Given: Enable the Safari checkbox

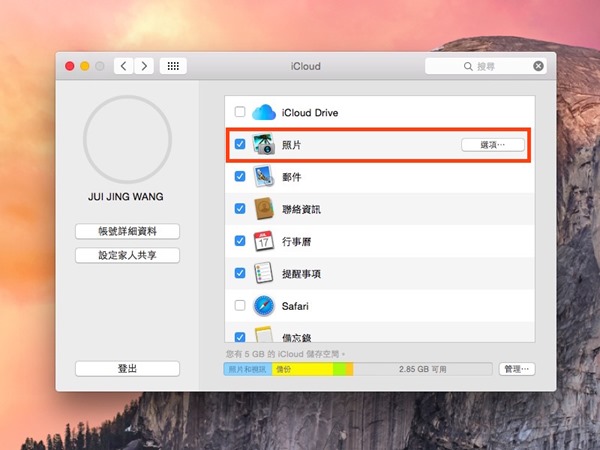Looking at the screenshot, I should click(240, 305).
